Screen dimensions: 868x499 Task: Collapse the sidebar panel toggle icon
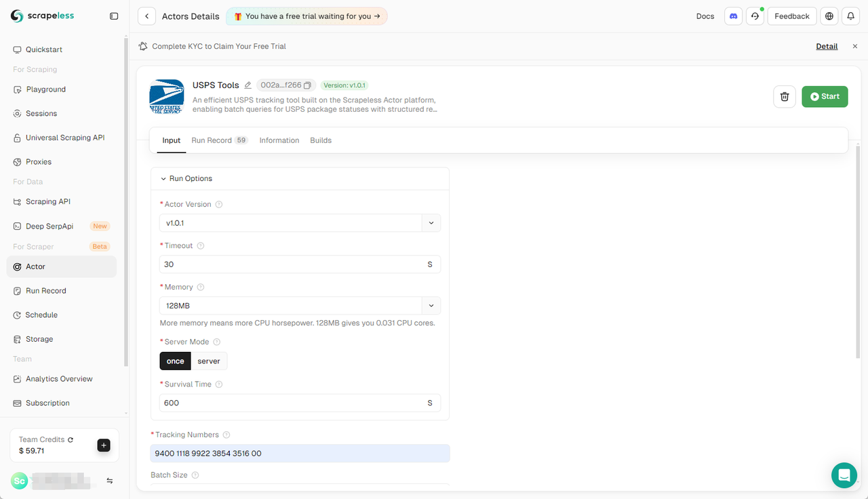point(114,16)
